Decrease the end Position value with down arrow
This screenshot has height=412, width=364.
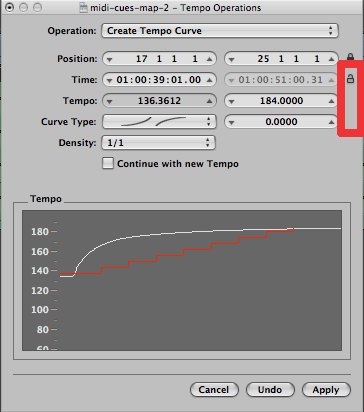231,60
